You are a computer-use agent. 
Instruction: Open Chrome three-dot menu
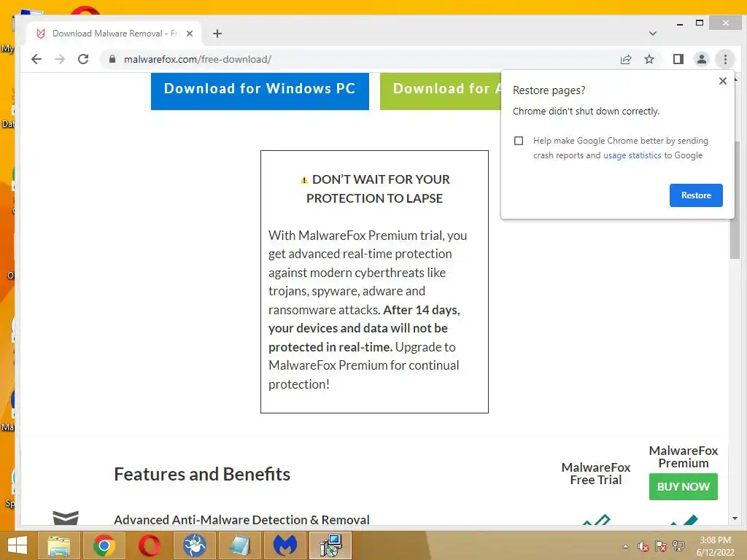(x=725, y=59)
